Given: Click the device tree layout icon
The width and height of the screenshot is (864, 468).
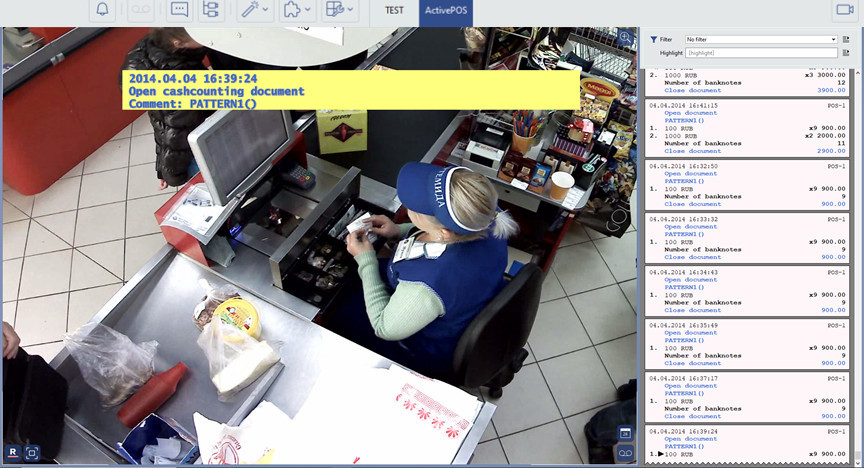Looking at the screenshot, I should click(x=210, y=10).
